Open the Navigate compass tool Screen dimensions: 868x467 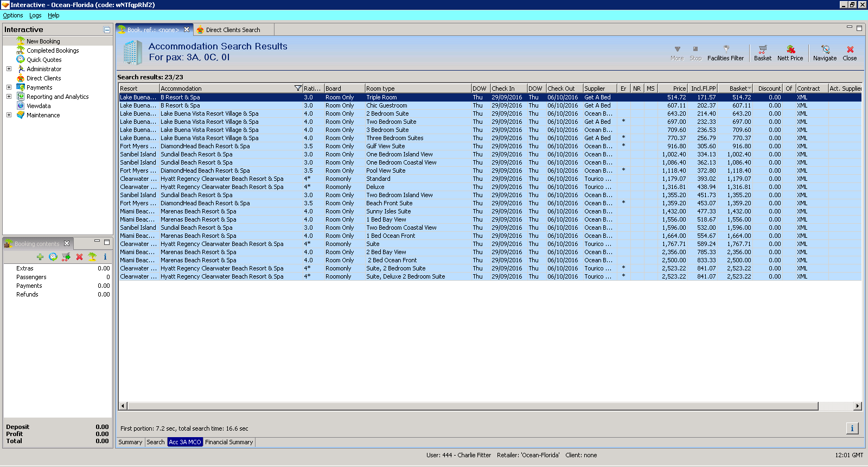[825, 53]
